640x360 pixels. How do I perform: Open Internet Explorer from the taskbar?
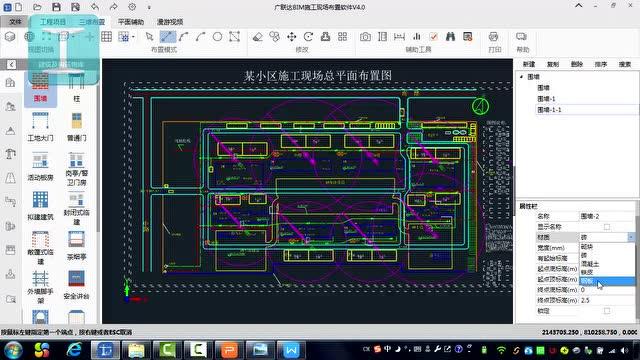[x=74, y=350]
